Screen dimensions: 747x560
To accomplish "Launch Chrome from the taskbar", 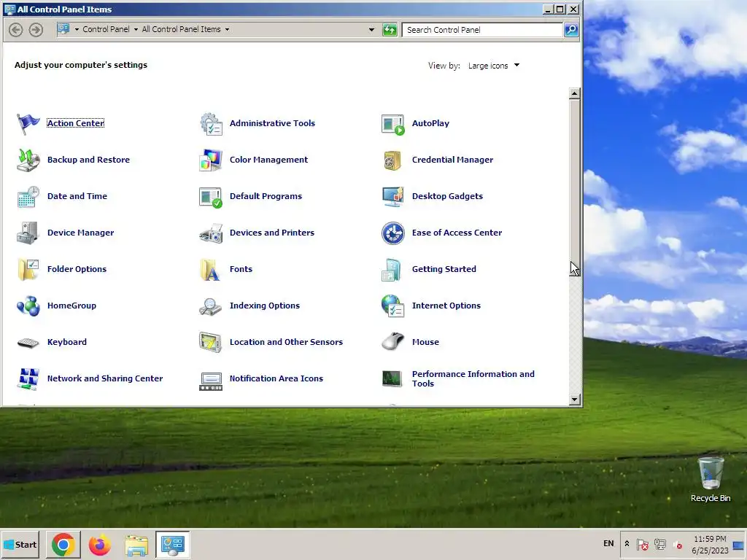I will coord(63,545).
